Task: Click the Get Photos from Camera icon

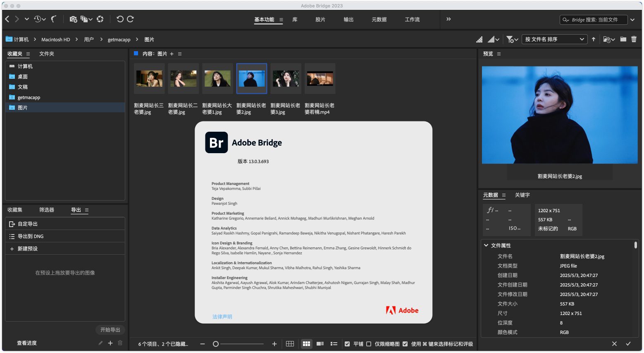Action: tap(73, 19)
